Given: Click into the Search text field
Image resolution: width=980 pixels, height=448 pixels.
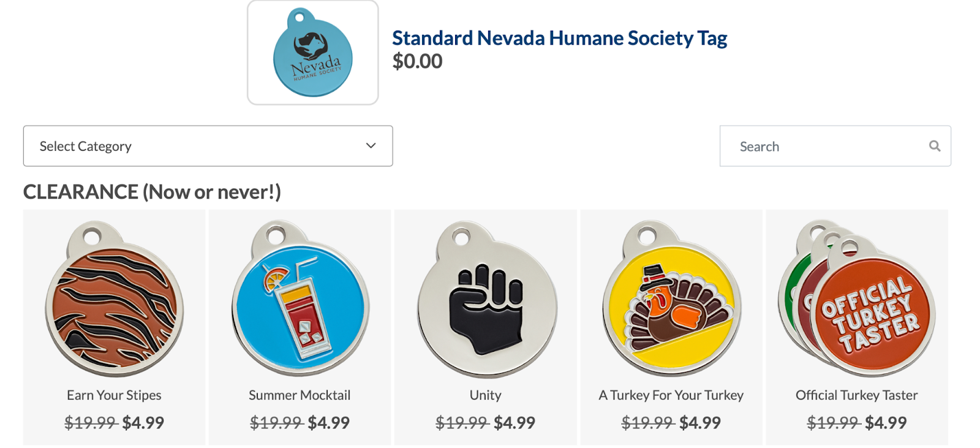Looking at the screenshot, I should point(827,146).
